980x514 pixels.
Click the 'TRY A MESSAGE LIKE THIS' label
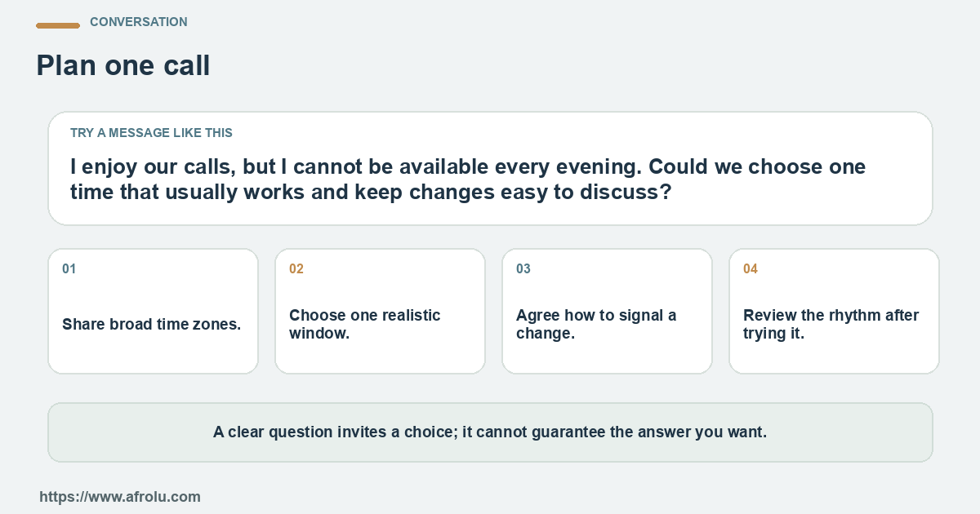point(151,133)
